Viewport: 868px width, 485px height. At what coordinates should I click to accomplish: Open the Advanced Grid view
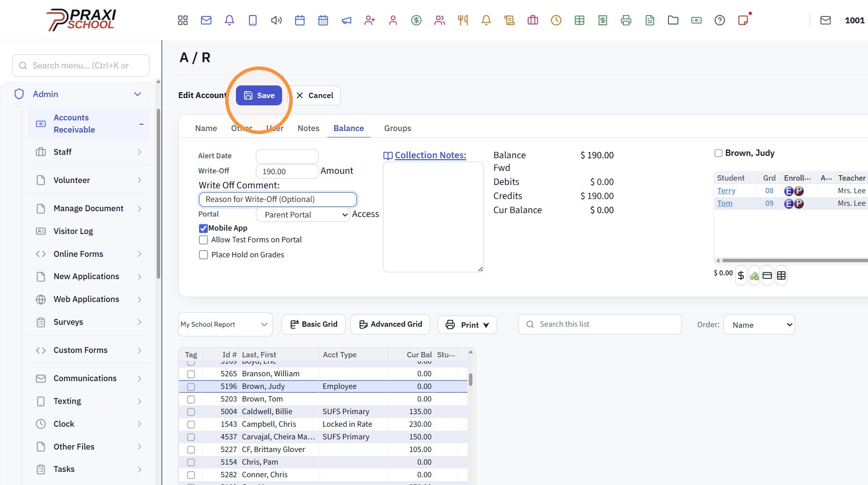click(390, 324)
